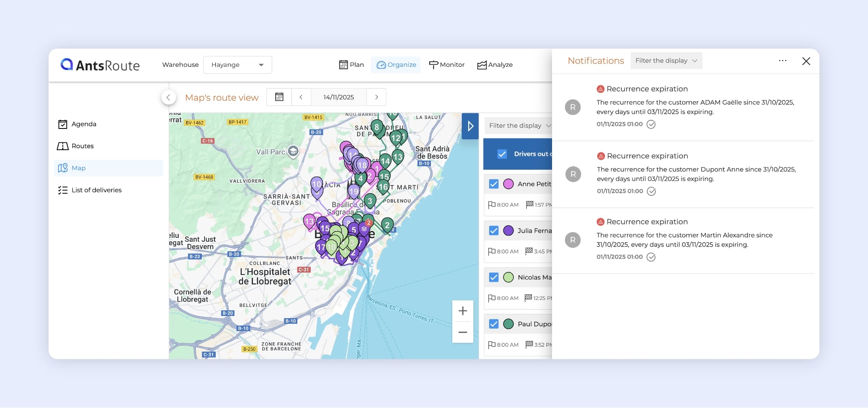Open the calendar date picker icon
Viewport: 868px width, 408px height.
coord(279,97)
